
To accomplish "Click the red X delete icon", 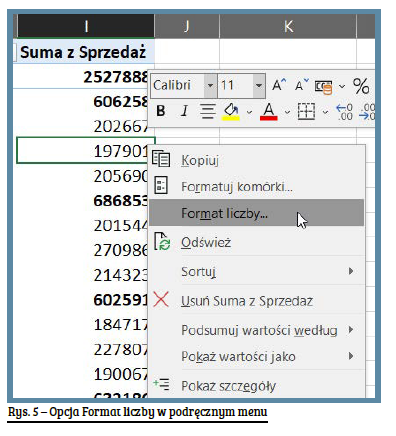I will coord(161,299).
